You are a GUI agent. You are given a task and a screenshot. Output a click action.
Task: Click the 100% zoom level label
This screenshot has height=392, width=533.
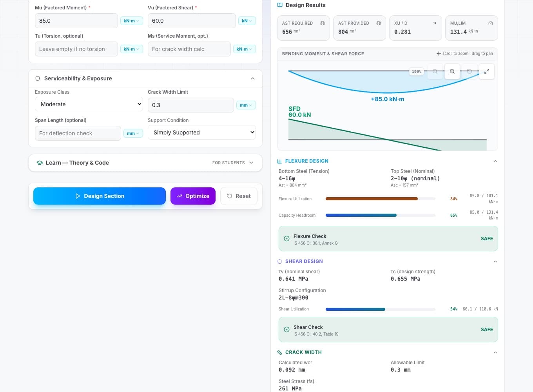click(417, 71)
